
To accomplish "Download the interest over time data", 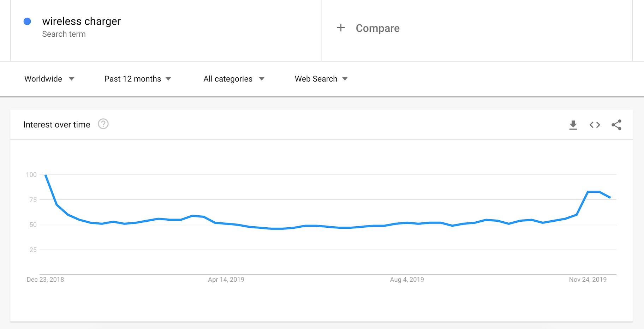I will pyautogui.click(x=573, y=125).
